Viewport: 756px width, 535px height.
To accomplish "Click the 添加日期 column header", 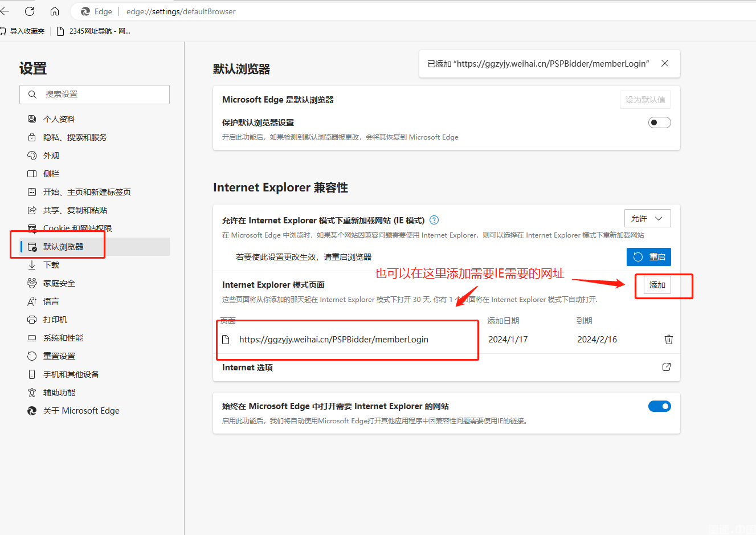I will coord(503,321).
